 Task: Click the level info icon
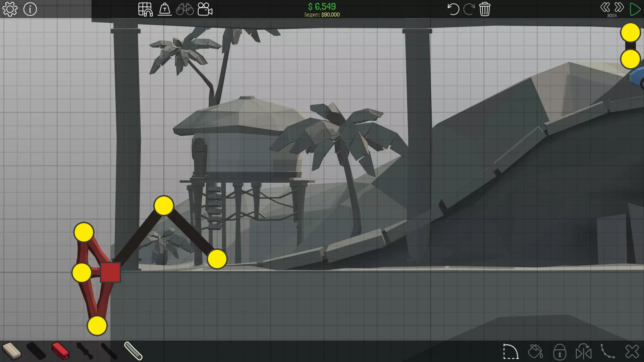30,9
